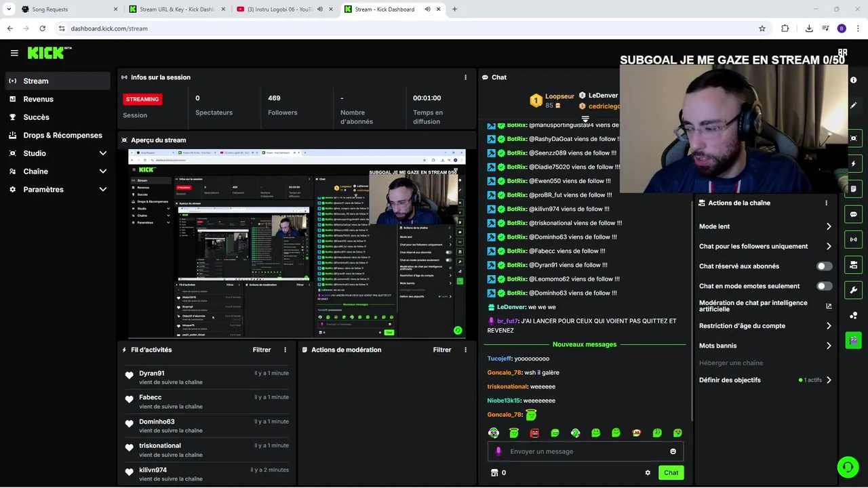Open the three-dot menu of Actions de la chaîne
Viewport: 868px width, 488px height.
click(826, 203)
